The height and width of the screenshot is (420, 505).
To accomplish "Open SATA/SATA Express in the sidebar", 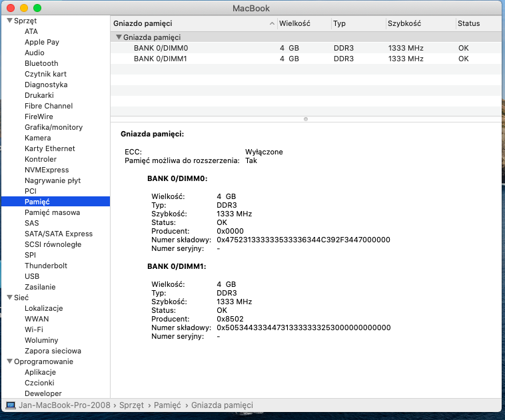I will tap(59, 234).
